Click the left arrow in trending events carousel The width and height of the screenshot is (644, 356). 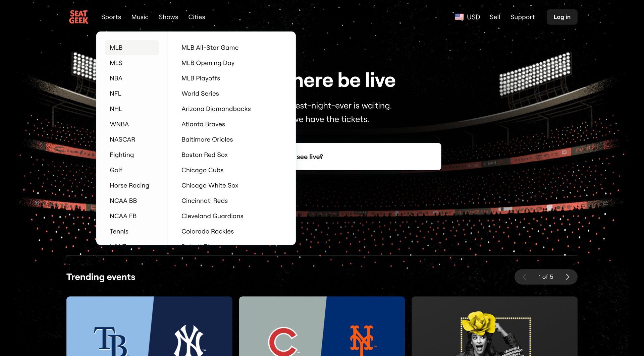click(x=524, y=277)
